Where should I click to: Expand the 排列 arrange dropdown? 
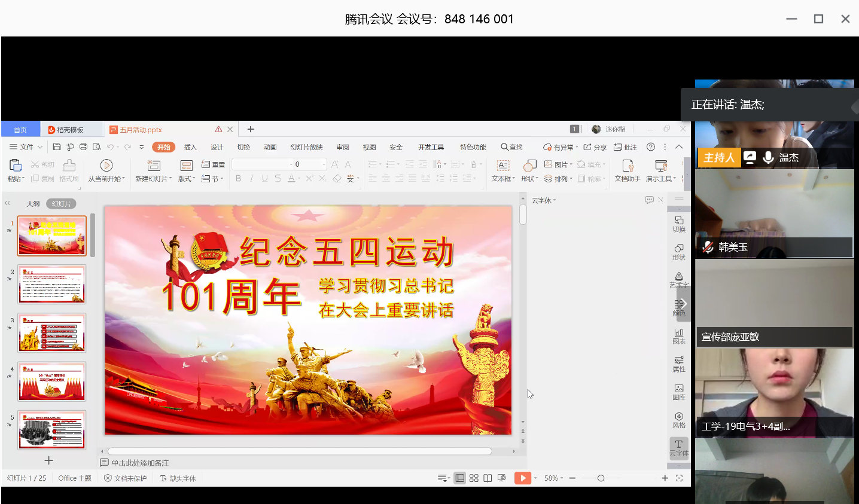coord(558,178)
